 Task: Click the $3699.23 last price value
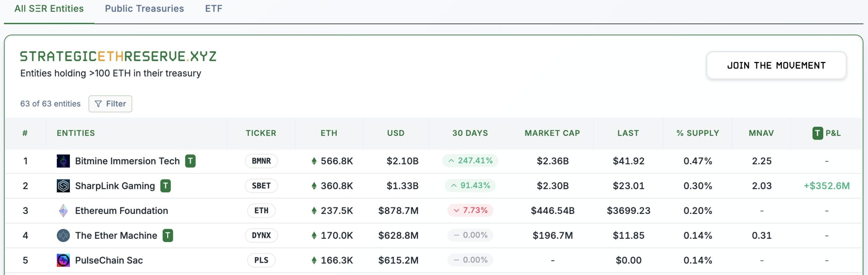point(628,211)
